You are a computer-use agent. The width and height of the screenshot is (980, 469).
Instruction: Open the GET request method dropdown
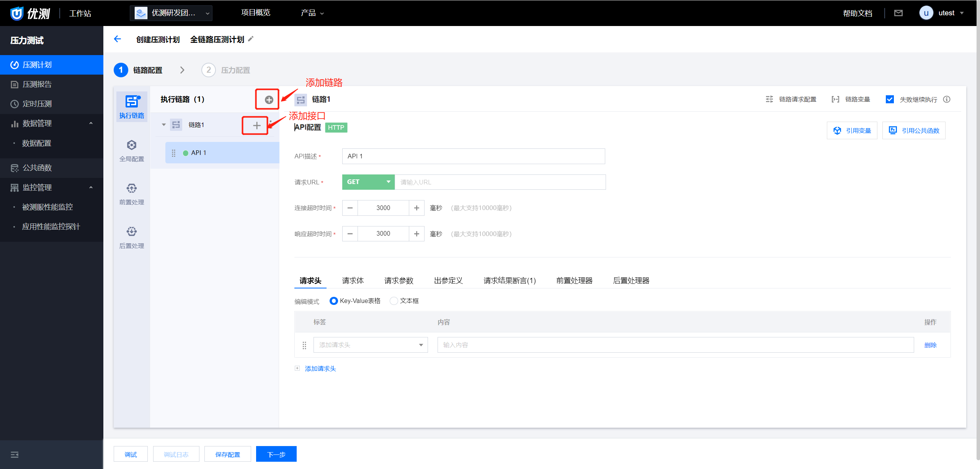(368, 182)
